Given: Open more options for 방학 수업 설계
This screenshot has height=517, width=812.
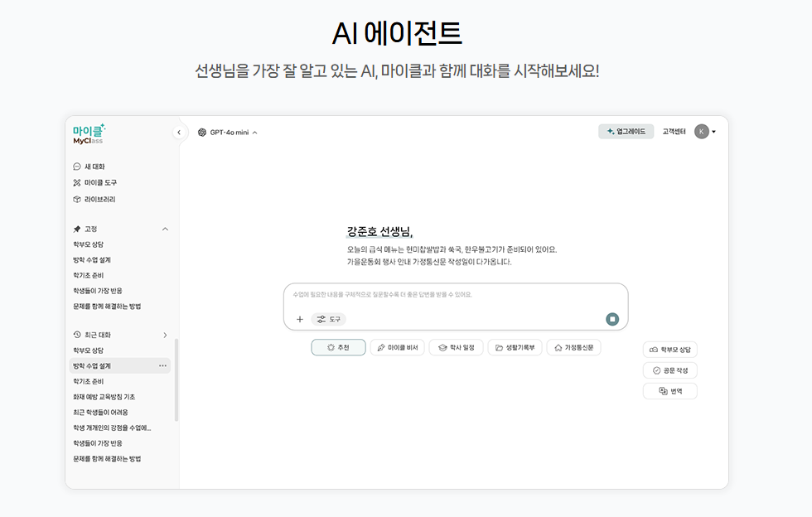Looking at the screenshot, I should click(x=162, y=365).
